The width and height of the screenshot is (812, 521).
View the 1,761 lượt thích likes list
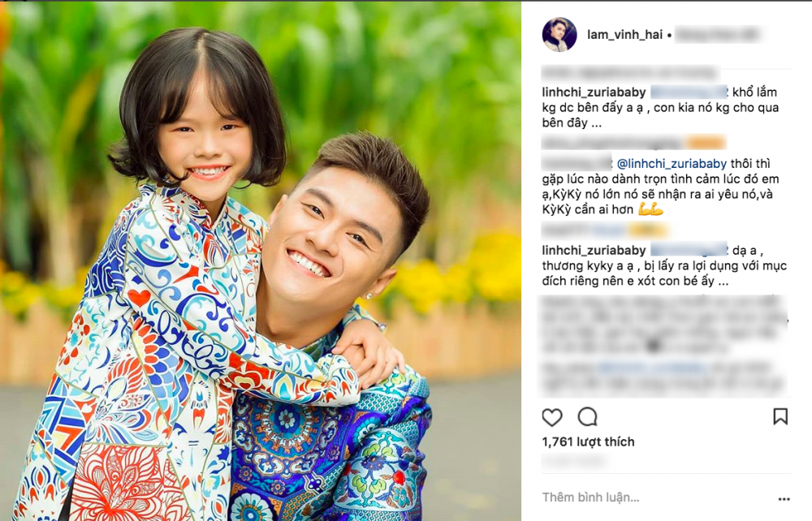click(588, 441)
